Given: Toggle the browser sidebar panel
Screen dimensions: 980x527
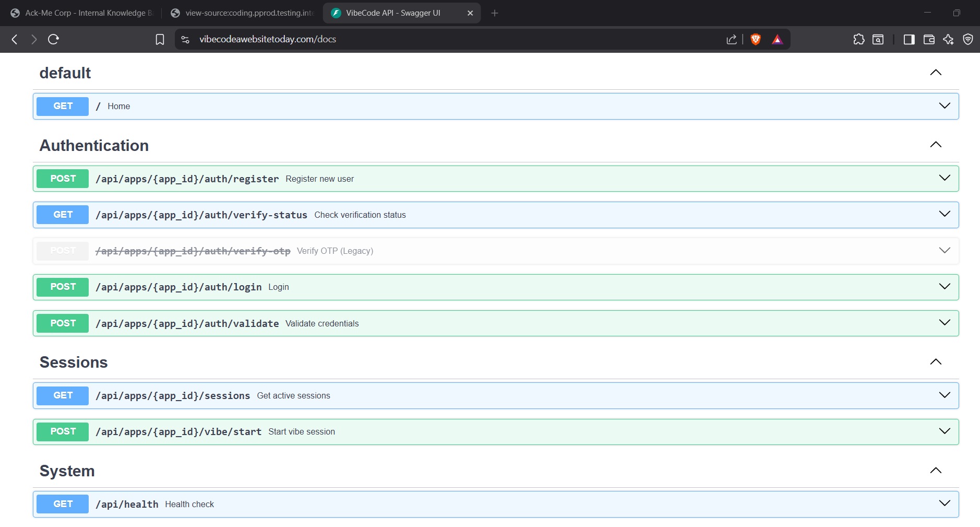Looking at the screenshot, I should point(909,39).
